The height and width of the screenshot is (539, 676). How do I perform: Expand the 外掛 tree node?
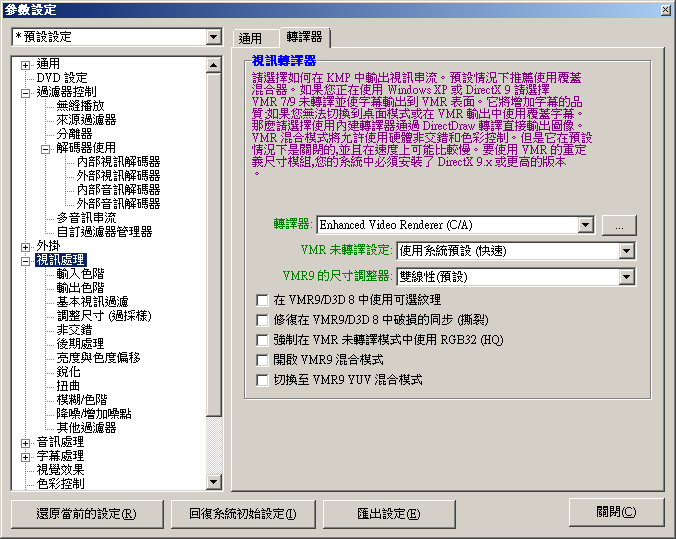[x=25, y=247]
